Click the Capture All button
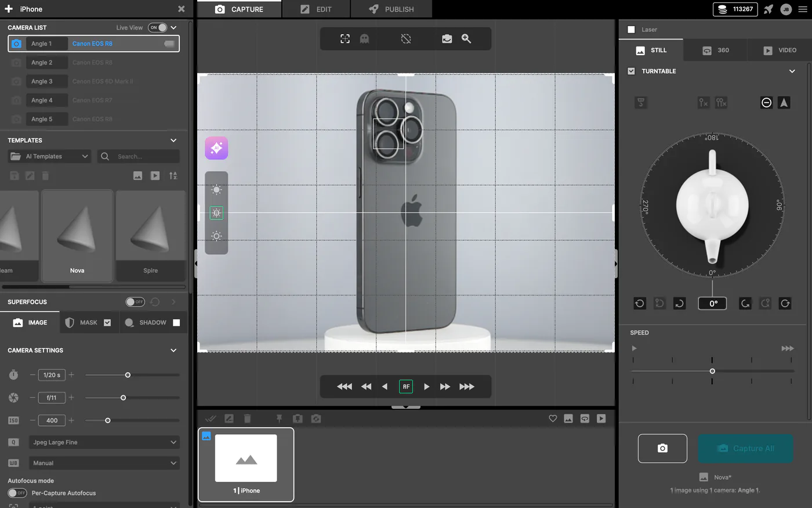812x508 pixels. click(x=745, y=448)
